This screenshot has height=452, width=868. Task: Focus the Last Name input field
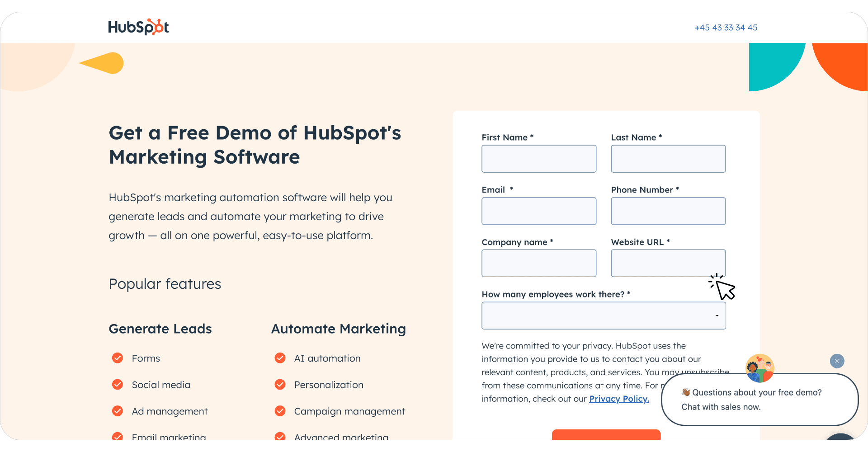(668, 159)
